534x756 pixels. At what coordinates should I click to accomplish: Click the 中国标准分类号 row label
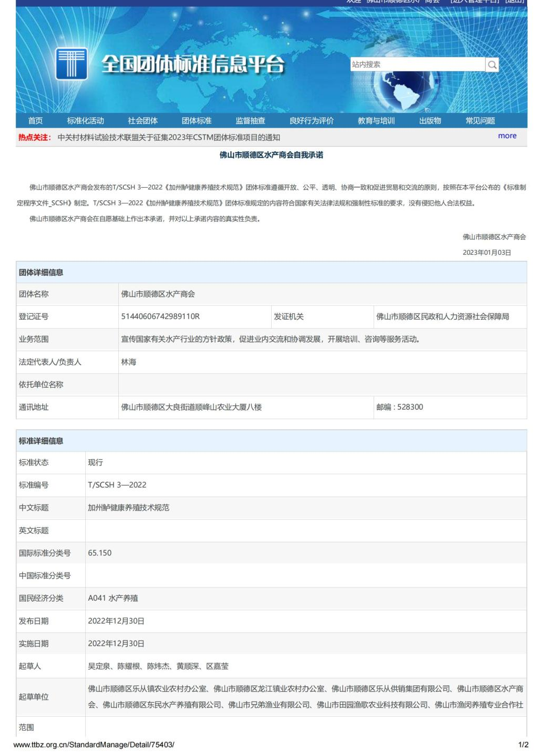44,576
